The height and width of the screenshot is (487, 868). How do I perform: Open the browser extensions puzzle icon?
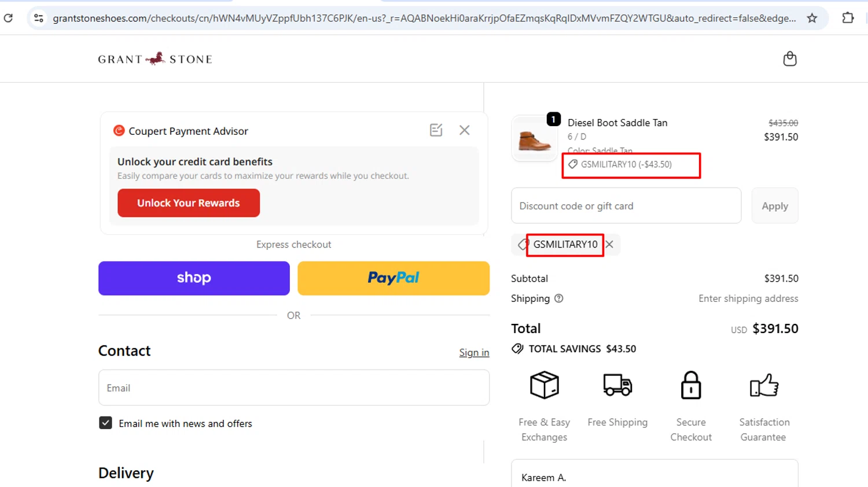(848, 18)
